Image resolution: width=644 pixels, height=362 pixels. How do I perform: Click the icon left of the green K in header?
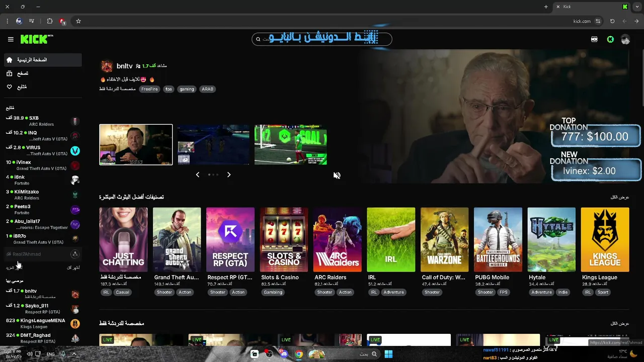(594, 39)
